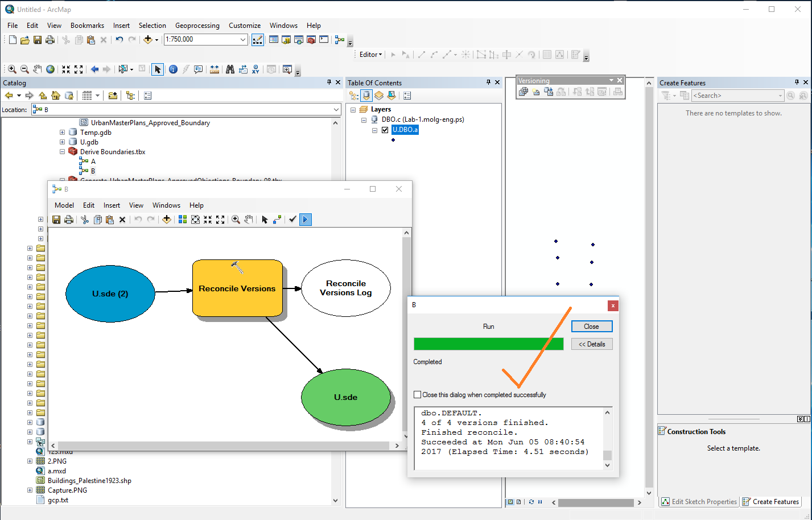The height and width of the screenshot is (520, 812).
Task: Click the Catalog Home icon
Action: point(56,96)
